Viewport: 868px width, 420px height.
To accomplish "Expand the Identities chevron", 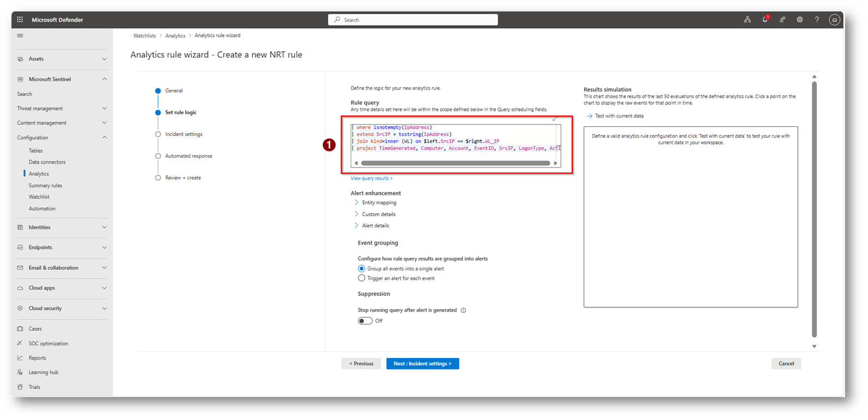I will (104, 227).
